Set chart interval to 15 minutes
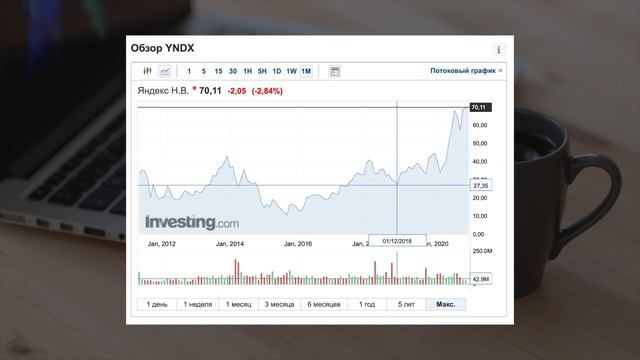Screen dimensions: 640x360 click(x=218, y=71)
